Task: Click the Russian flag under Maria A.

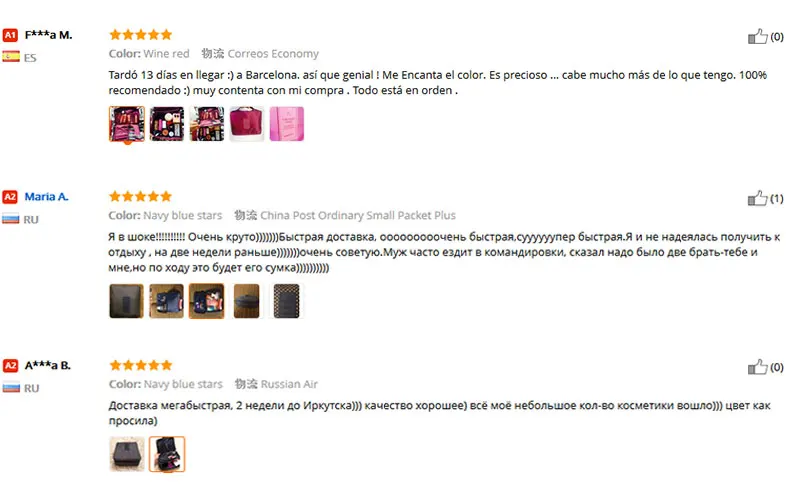Action: [11, 219]
